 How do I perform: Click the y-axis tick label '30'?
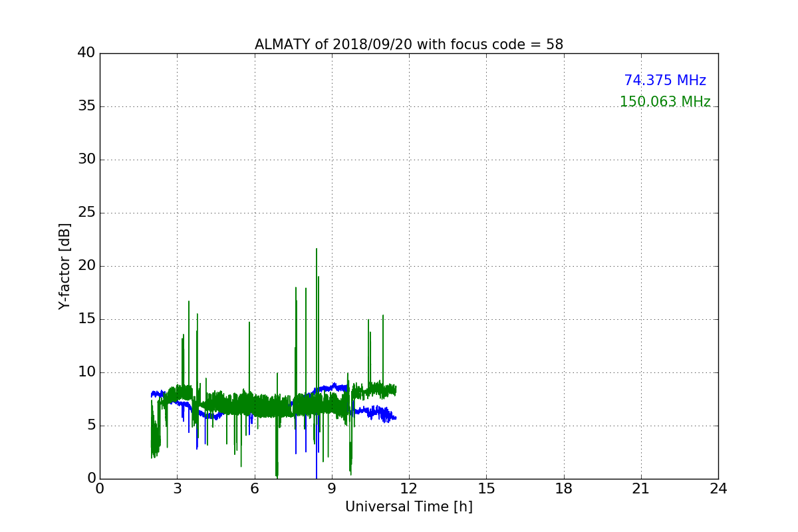click(86, 160)
